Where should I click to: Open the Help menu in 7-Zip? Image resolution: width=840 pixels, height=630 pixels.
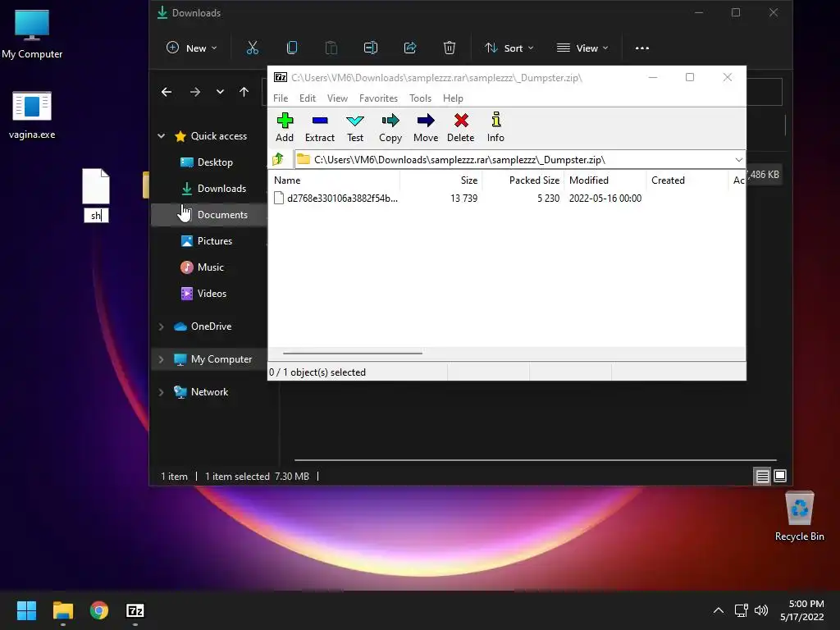pos(453,98)
